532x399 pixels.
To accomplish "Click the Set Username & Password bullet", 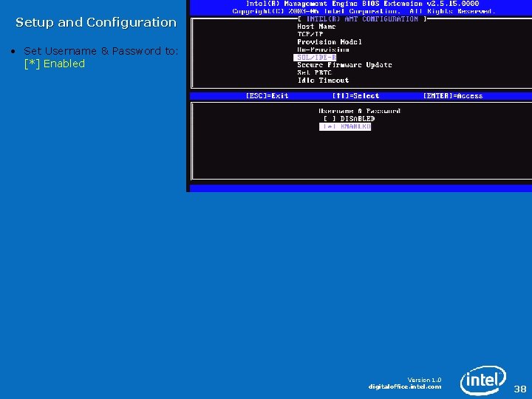I will click(100, 51).
